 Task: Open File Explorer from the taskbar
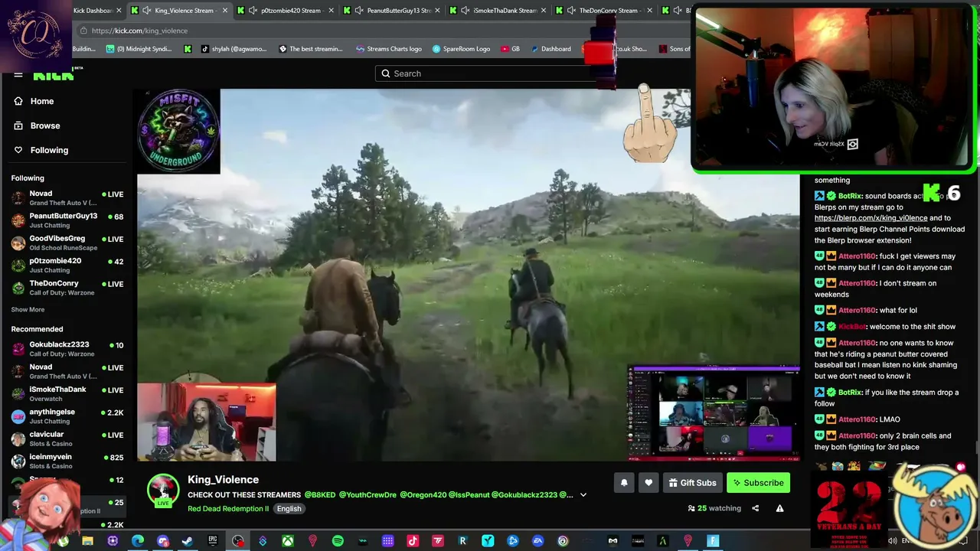coord(87,541)
